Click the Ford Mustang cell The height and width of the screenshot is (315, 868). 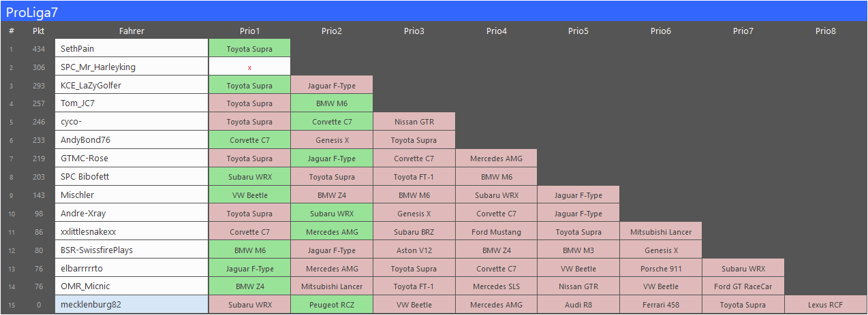(x=496, y=232)
